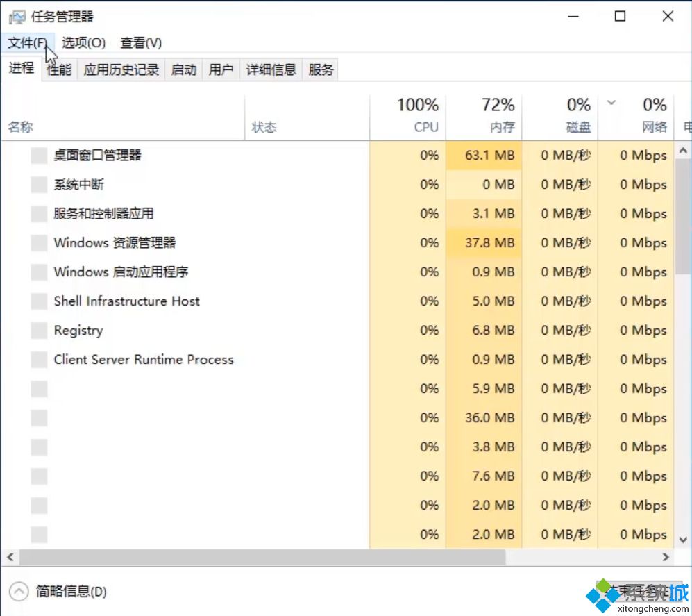This screenshot has width=692, height=616.
Task: Click the 6.8 MB memory value
Action: (493, 331)
